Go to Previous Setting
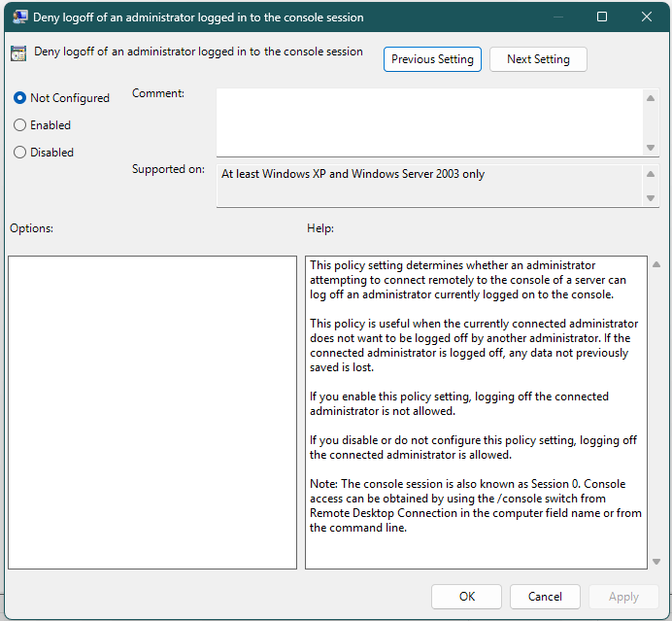The image size is (672, 621). [432, 59]
